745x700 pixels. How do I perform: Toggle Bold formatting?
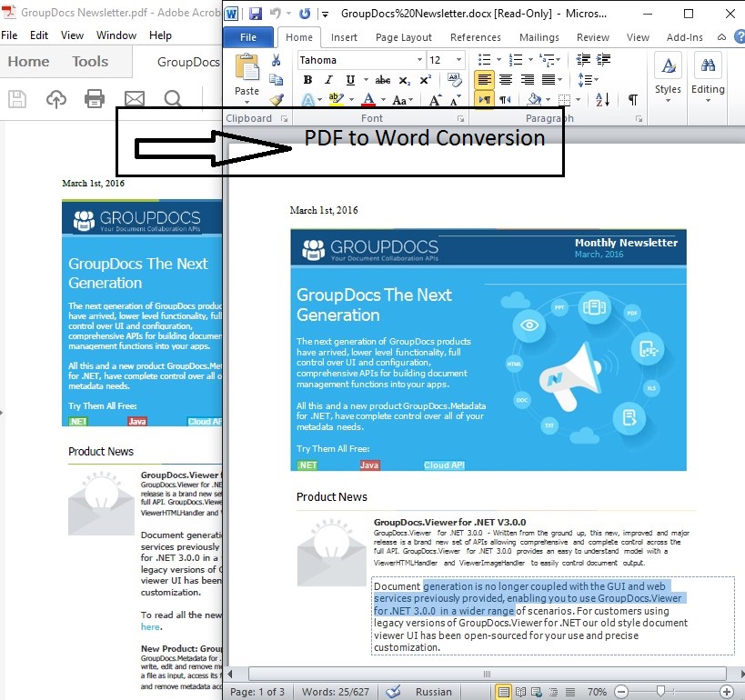click(307, 80)
